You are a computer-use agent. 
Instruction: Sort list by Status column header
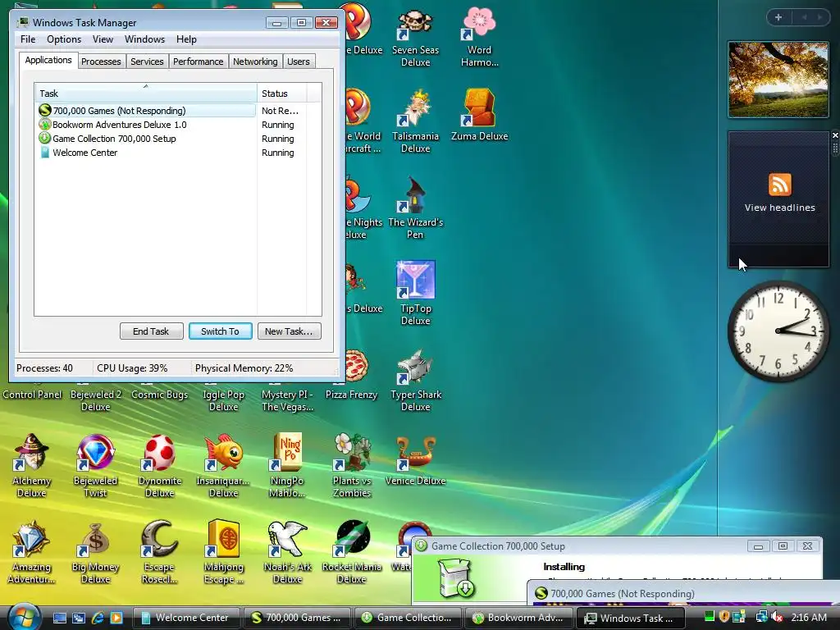[282, 94]
